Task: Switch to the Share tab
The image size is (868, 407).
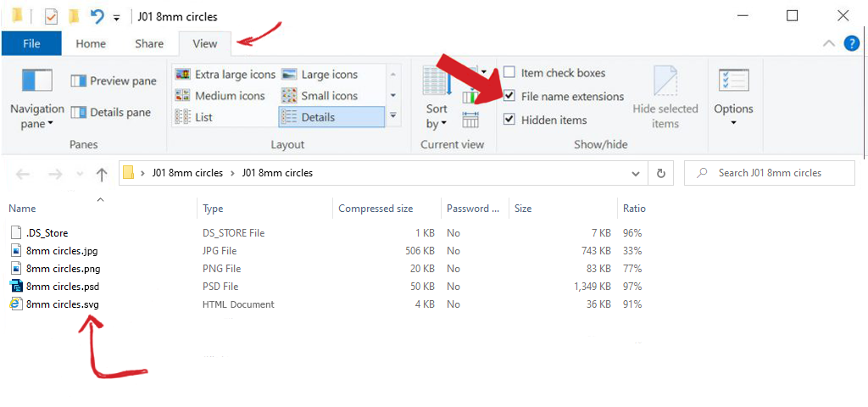Action: click(x=149, y=44)
